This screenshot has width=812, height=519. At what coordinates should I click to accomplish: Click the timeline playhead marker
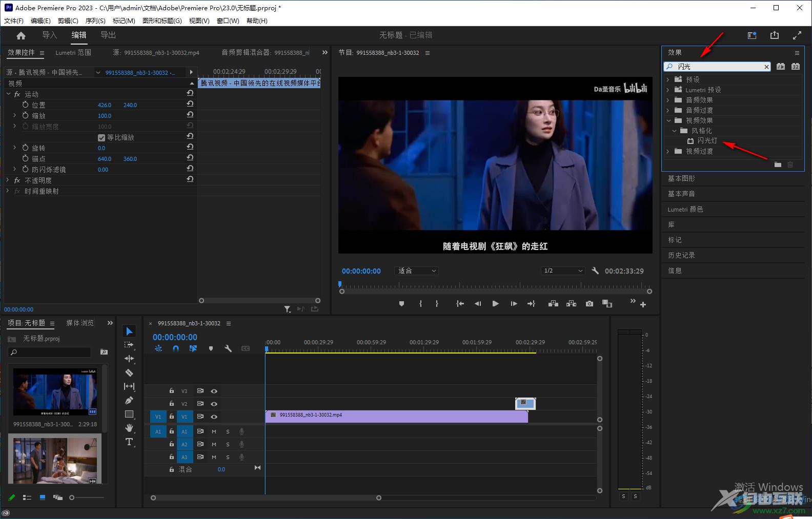coord(267,349)
